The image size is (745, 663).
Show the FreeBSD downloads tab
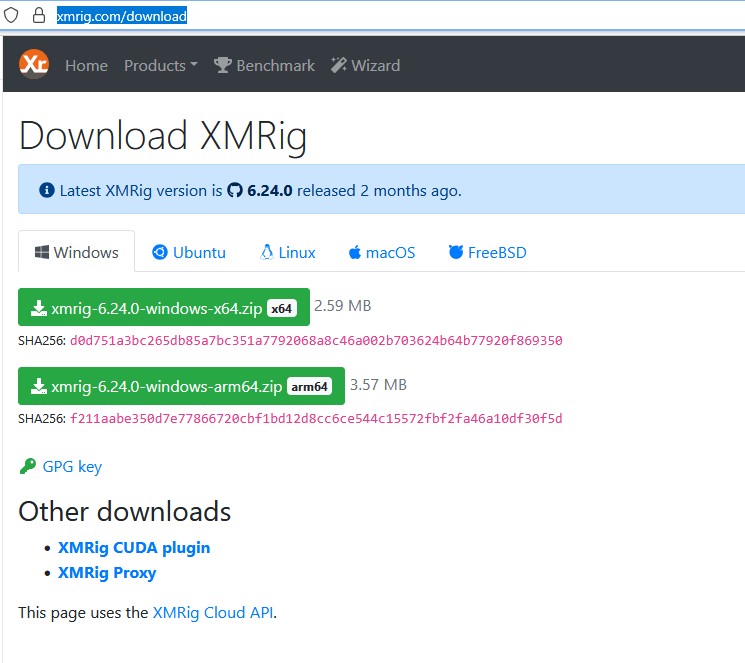click(487, 252)
